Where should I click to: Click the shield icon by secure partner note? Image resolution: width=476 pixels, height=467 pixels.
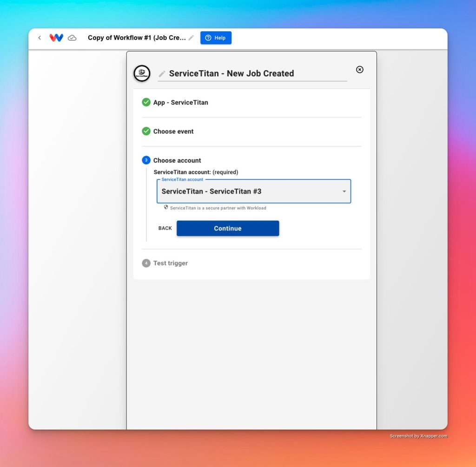[x=166, y=207]
